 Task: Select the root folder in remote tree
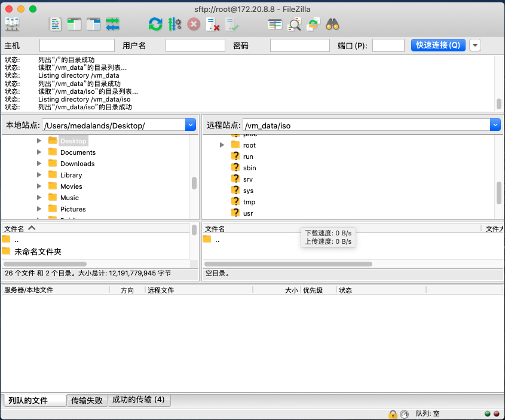click(249, 145)
